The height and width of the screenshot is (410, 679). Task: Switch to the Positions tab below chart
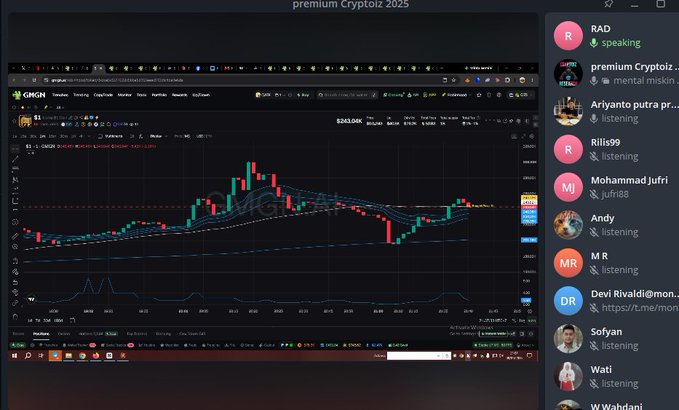(41, 334)
